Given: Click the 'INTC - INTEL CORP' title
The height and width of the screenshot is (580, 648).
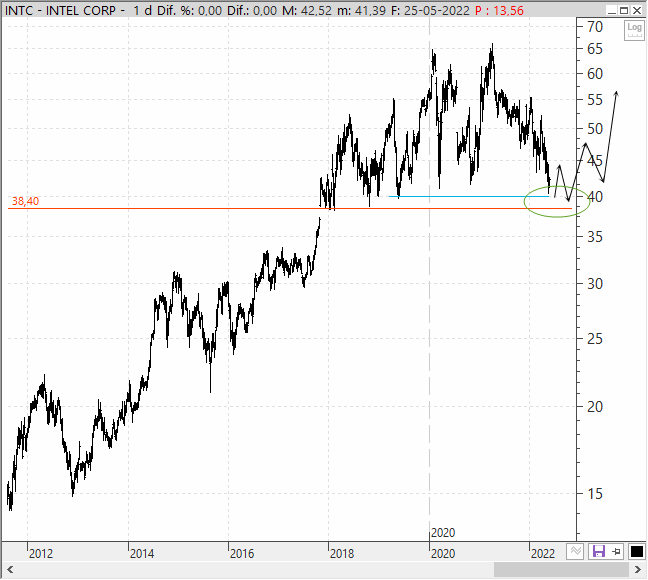Looking at the screenshot, I should point(60,11).
